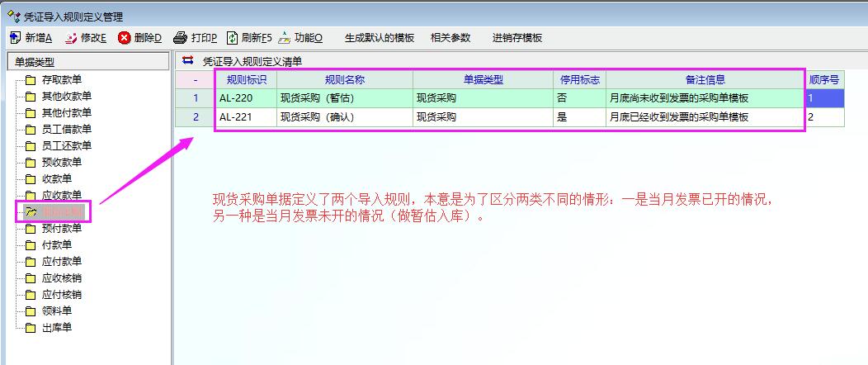Click the 新增 (Add) toolbar icon
868x365 pixels.
[15, 38]
